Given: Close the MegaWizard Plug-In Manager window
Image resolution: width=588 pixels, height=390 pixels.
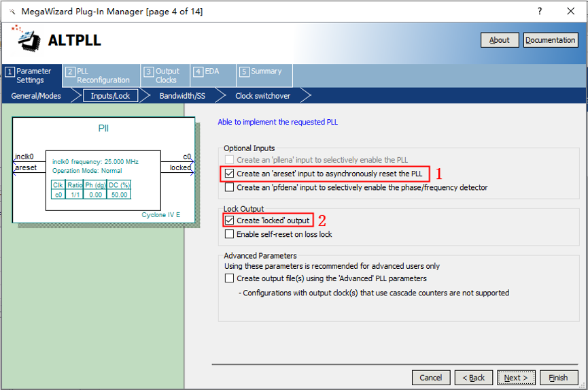Looking at the screenshot, I should pos(571,12).
